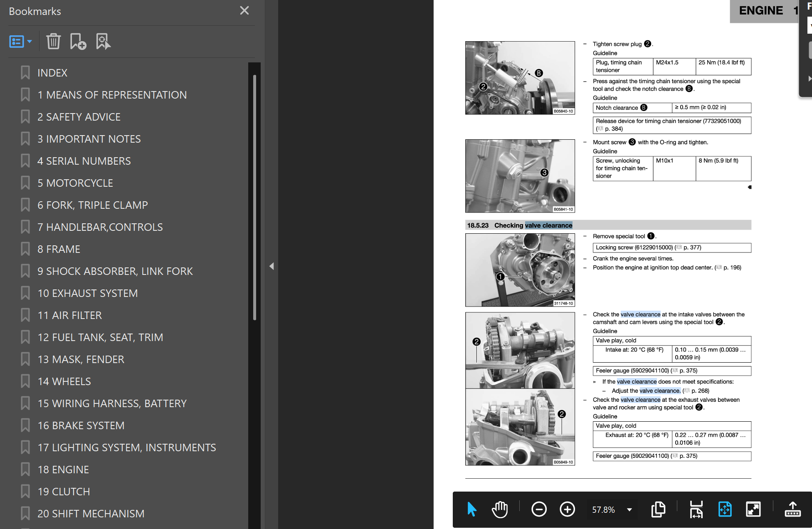Image resolution: width=812 pixels, height=529 pixels.
Task: Find the current bookmark icon
Action: coord(103,42)
